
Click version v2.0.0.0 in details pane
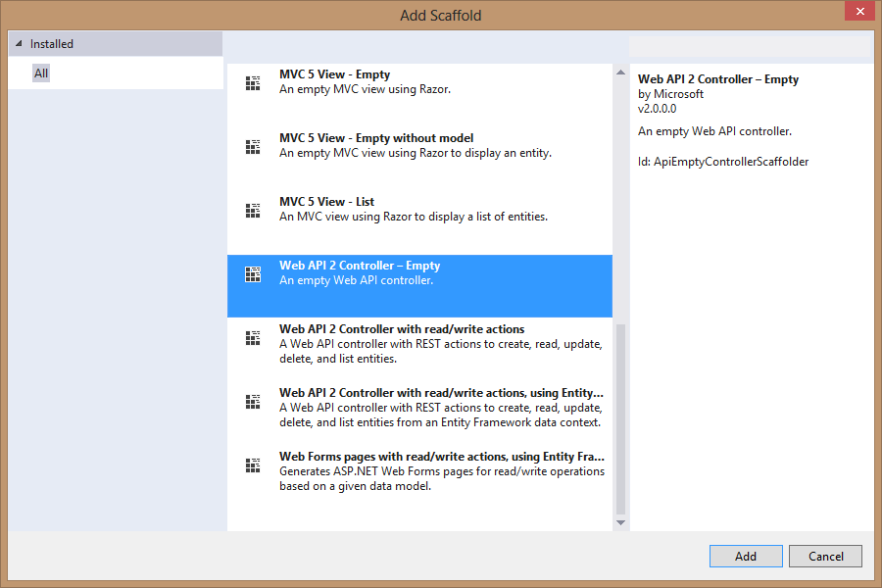[657, 109]
